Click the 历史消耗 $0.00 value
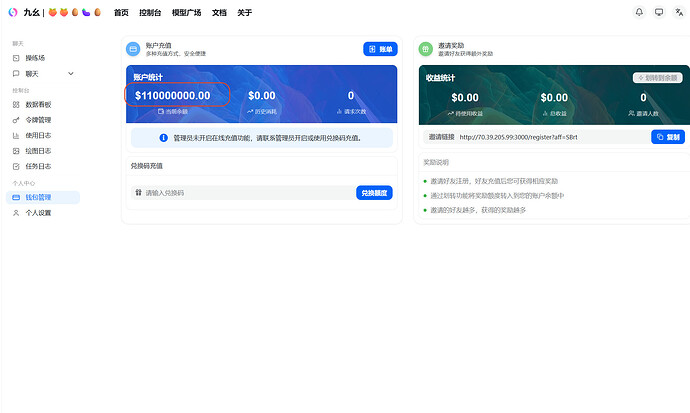 tap(262, 95)
